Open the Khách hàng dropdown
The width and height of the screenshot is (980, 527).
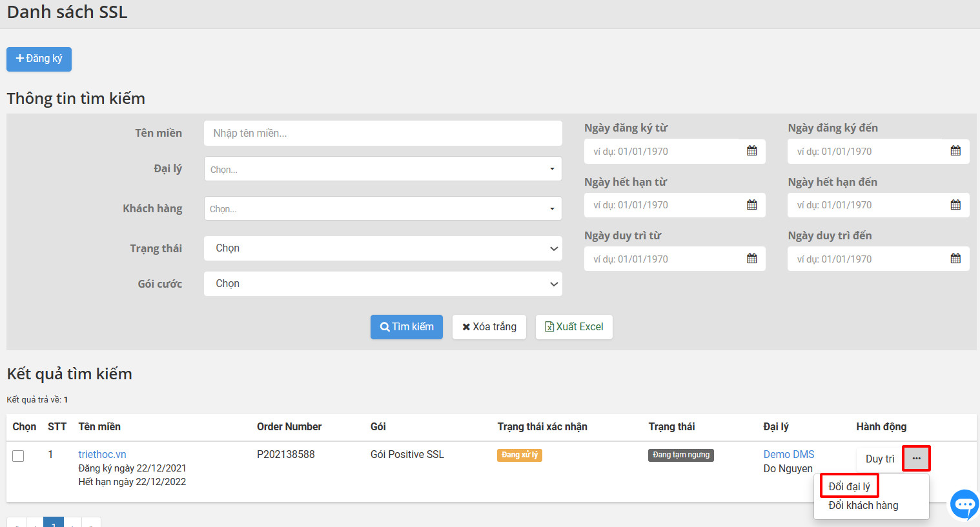[x=383, y=208]
